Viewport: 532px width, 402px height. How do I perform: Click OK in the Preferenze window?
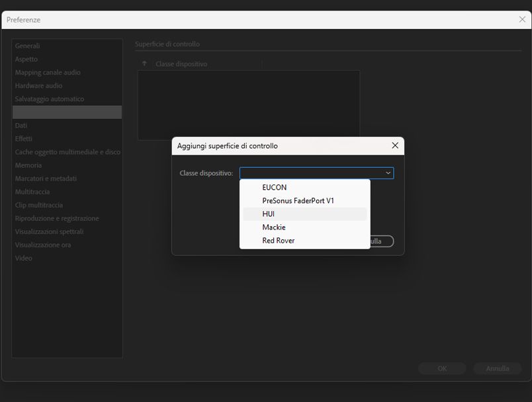442,368
